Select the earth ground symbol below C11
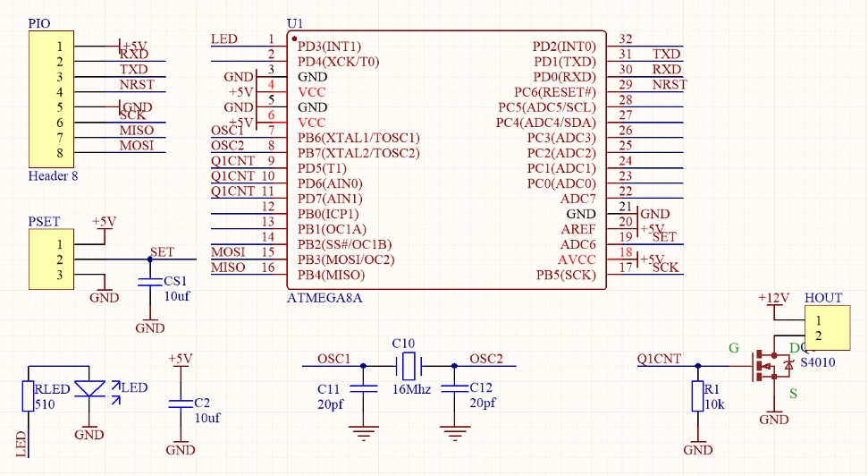This screenshot has height=476, width=868. (x=363, y=433)
